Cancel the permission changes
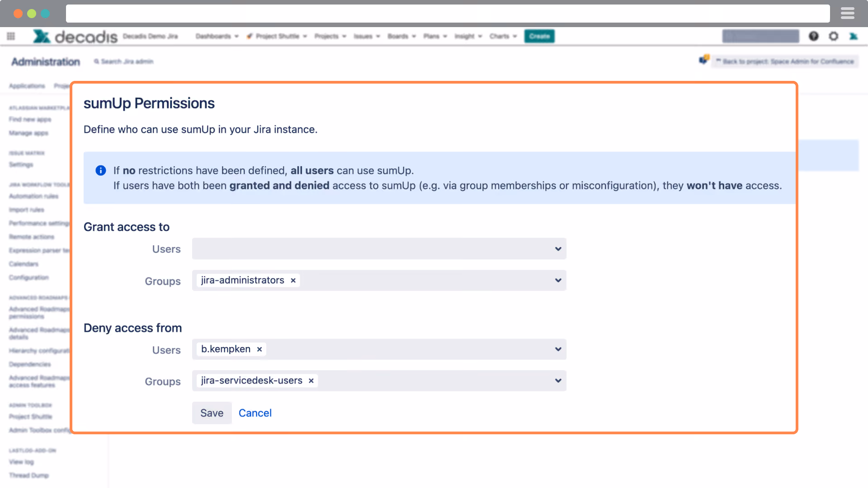 [x=255, y=413]
